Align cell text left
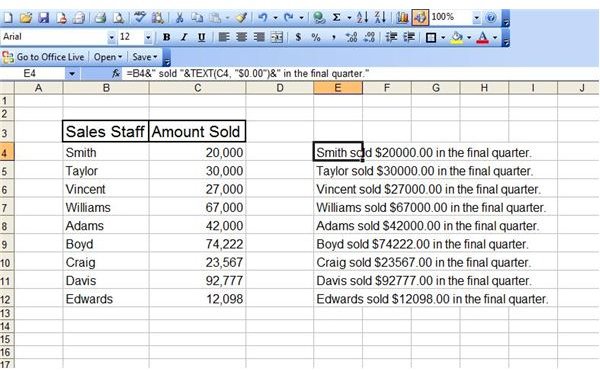Image resolution: width=600 pixels, height=370 pixels. tap(224, 37)
